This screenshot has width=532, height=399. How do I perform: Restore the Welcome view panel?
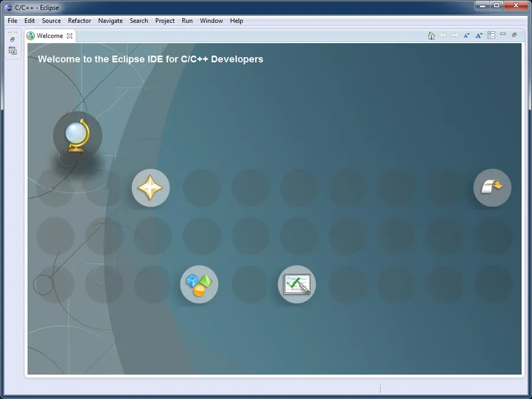click(514, 35)
